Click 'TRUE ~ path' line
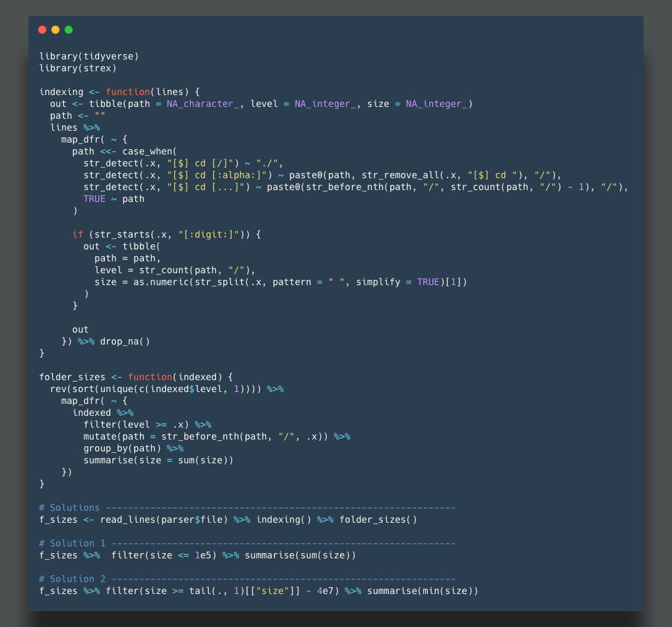 point(114,199)
